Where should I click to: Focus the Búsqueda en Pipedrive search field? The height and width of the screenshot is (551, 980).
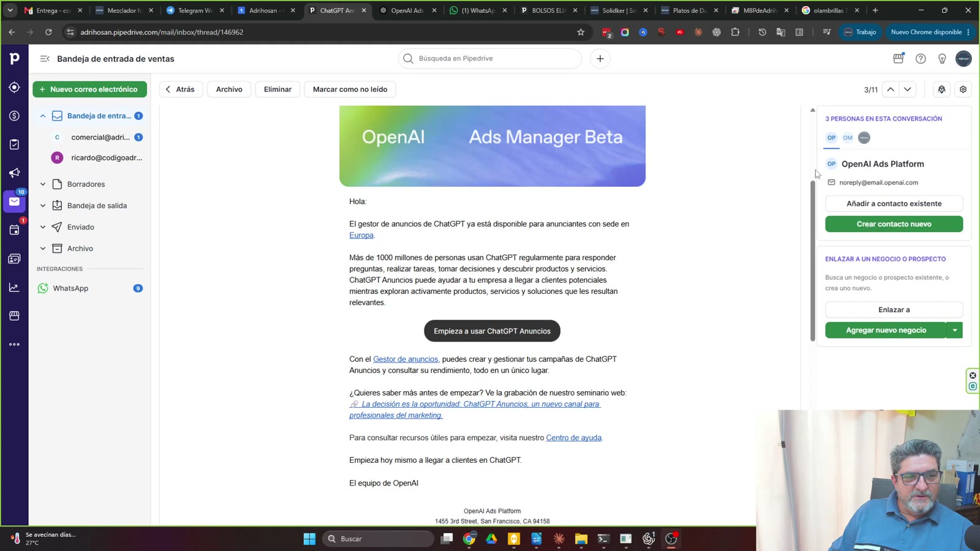490,59
